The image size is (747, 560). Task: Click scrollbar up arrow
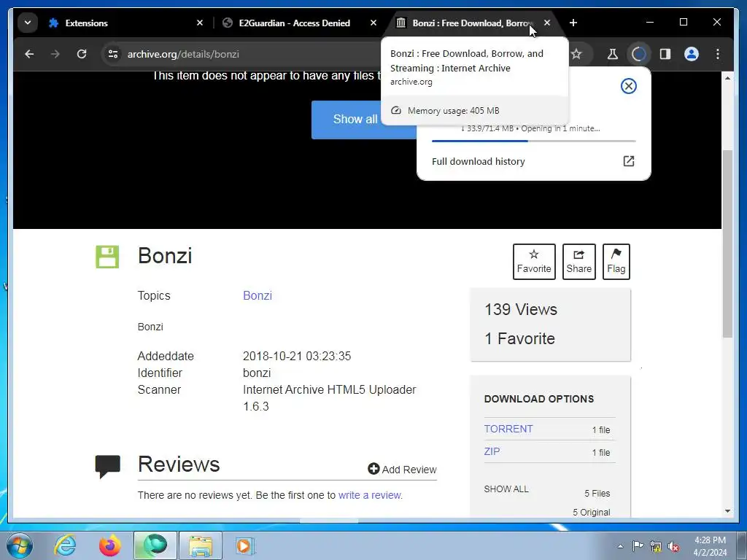click(x=727, y=78)
